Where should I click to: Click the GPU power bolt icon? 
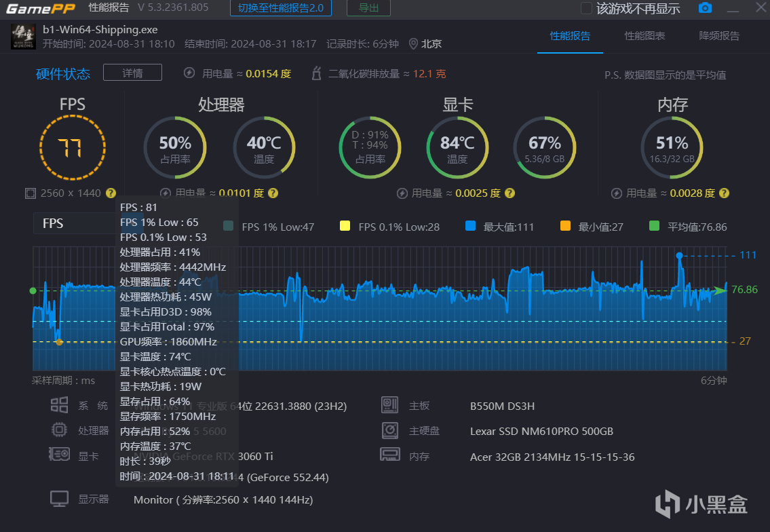402,193
